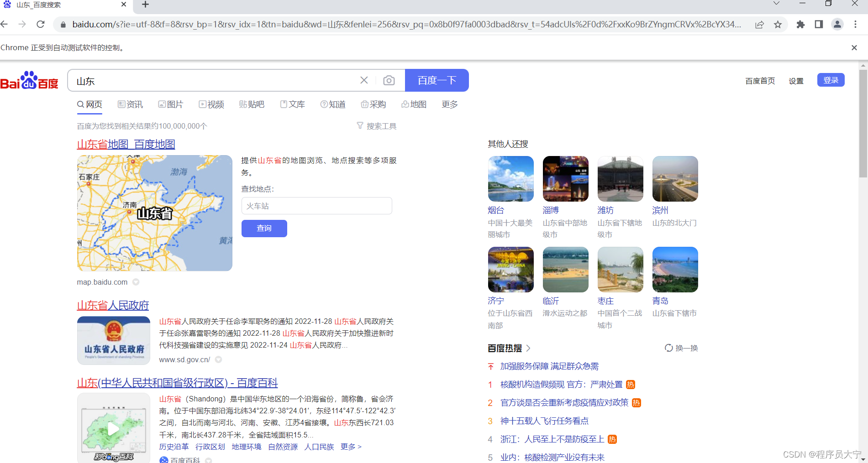Image resolution: width=868 pixels, height=463 pixels.
Task: View site information via the lock icon
Action: point(63,24)
